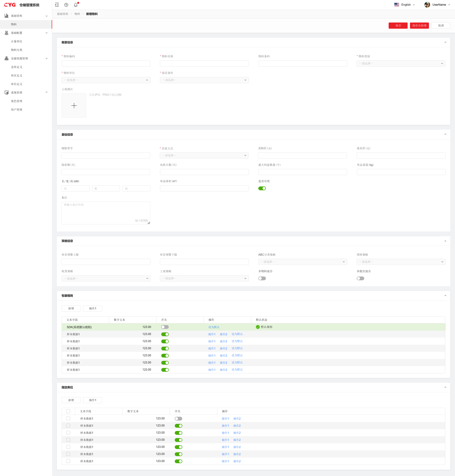Viewport: 455px width, 476px height.
Task: Select 物料 in the sidebar
Action: (x=26, y=24)
